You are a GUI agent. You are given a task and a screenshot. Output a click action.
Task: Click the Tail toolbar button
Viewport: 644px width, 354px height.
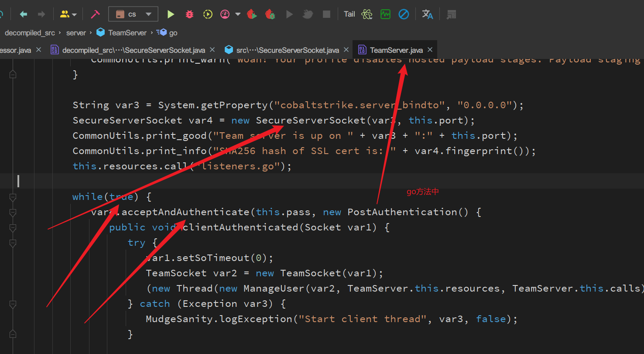[349, 14]
